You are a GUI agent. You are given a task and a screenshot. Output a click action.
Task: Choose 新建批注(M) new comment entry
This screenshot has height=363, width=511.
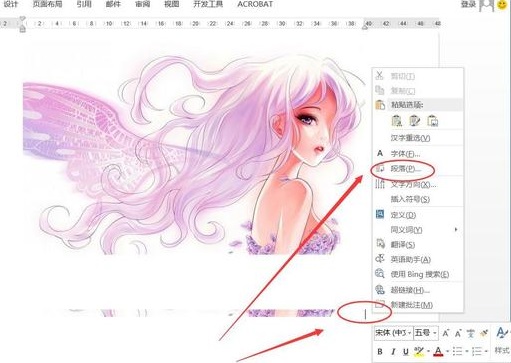[417, 305]
